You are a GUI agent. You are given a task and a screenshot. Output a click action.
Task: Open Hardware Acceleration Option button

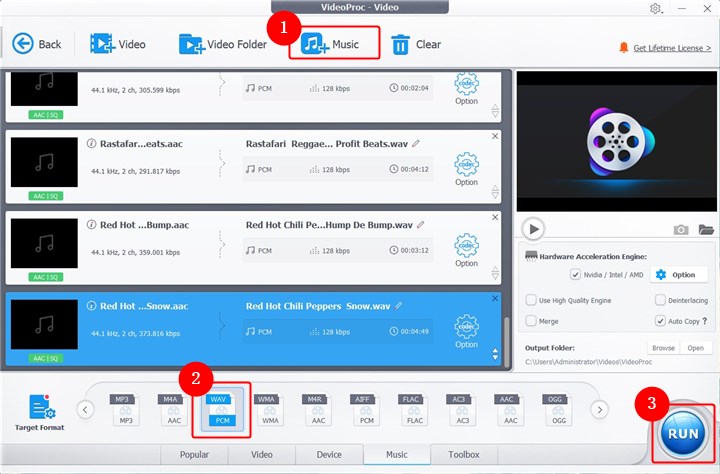(679, 275)
